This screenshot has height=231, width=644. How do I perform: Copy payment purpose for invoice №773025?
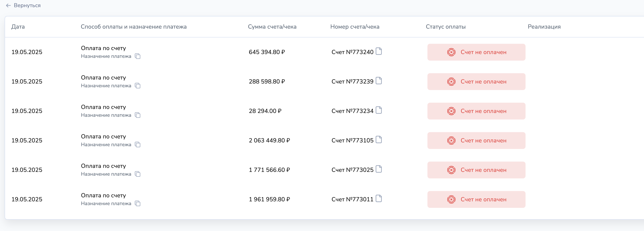coord(138,174)
